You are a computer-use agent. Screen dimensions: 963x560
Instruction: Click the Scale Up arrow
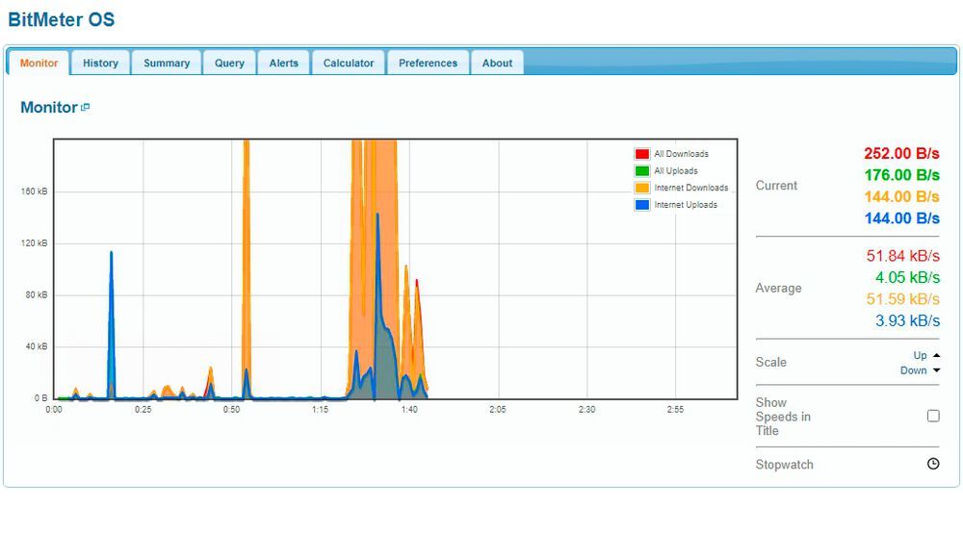click(x=936, y=355)
